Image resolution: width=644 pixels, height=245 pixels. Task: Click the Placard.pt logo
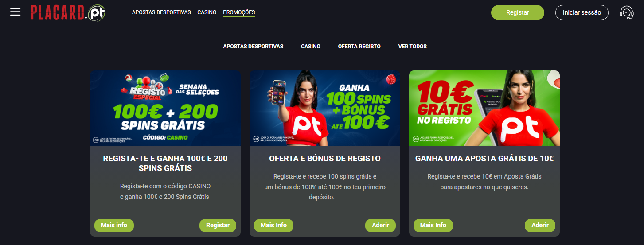tap(68, 13)
